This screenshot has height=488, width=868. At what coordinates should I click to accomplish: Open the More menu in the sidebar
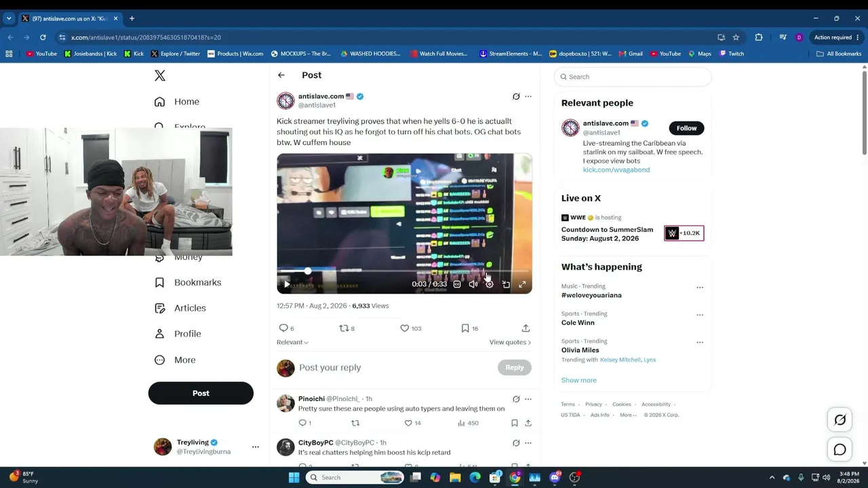coord(176,360)
